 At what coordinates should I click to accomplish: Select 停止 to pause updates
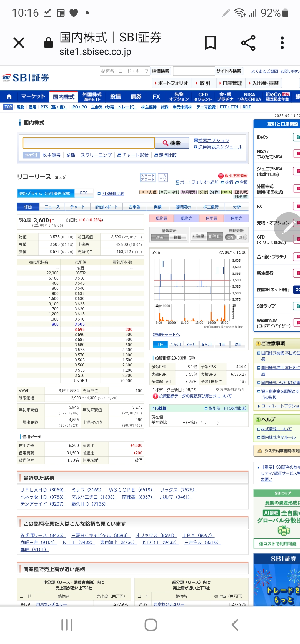point(215,236)
